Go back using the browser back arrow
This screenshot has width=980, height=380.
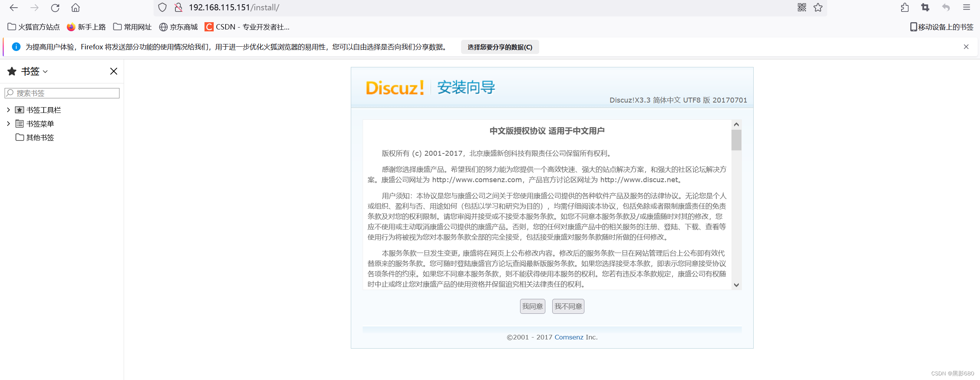point(14,8)
